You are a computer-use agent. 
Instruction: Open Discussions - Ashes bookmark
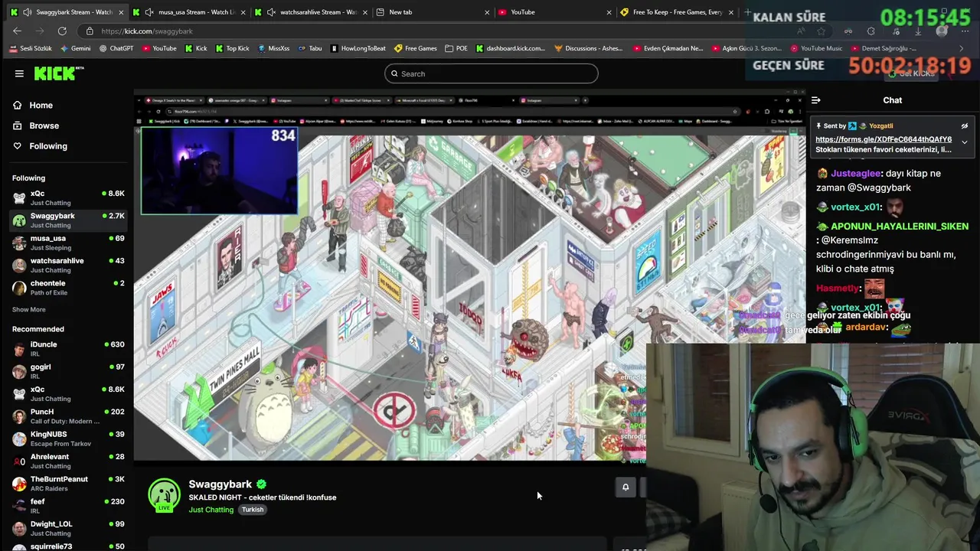click(590, 48)
